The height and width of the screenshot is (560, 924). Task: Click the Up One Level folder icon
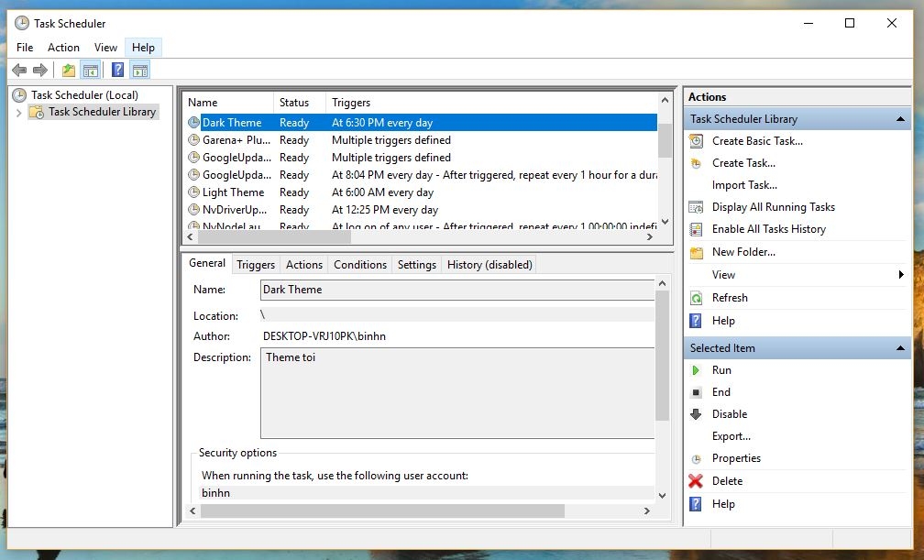tap(69, 70)
